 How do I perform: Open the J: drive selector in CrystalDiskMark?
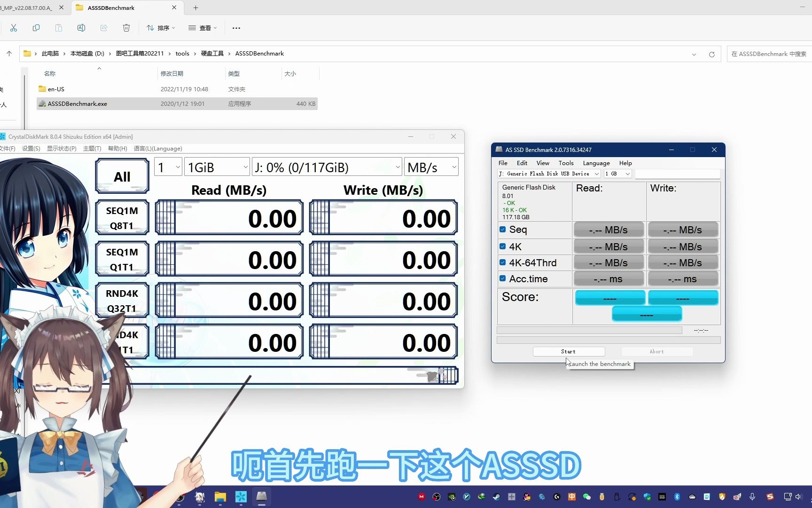click(x=327, y=167)
